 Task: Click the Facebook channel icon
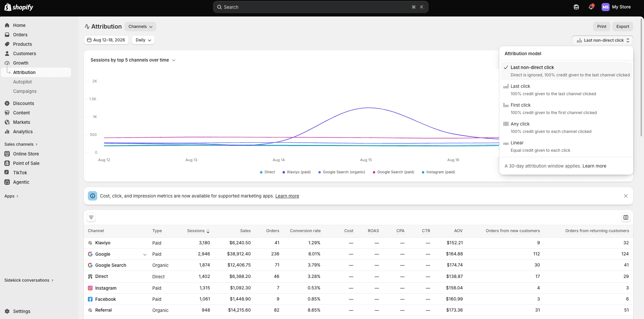click(x=90, y=299)
